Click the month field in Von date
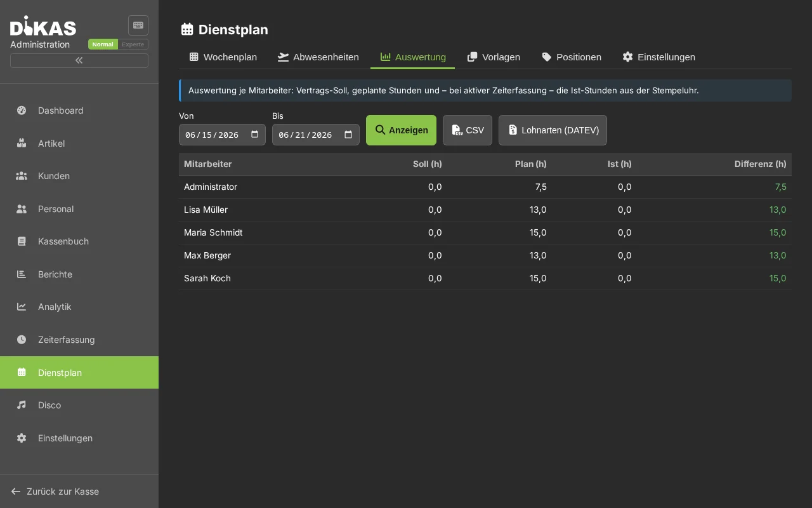The height and width of the screenshot is (508, 812). coord(190,135)
